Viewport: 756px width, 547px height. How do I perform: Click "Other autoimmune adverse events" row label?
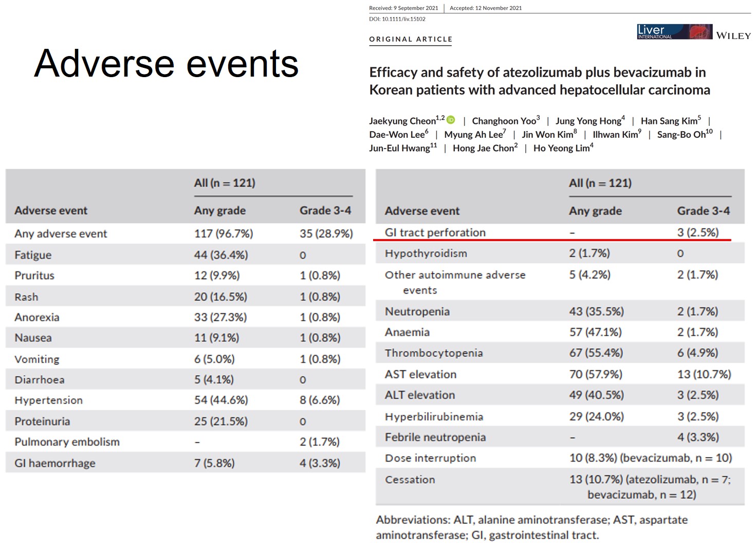click(455, 282)
